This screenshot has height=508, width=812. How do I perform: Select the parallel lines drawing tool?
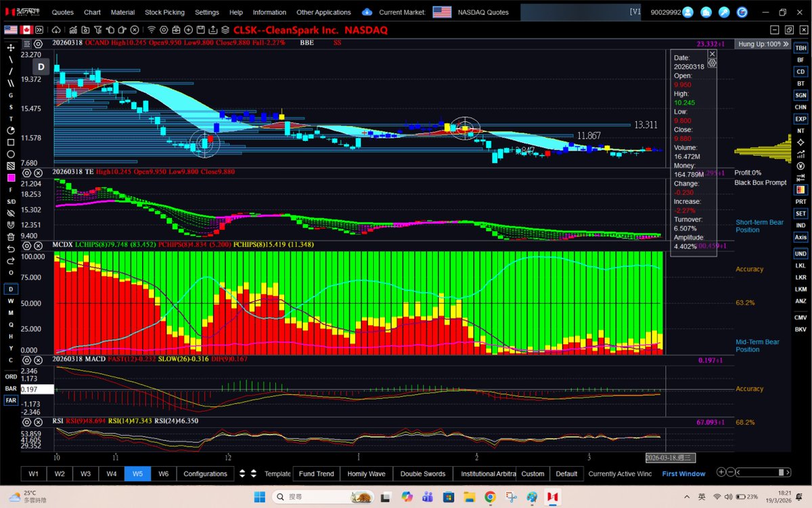[x=11, y=83]
